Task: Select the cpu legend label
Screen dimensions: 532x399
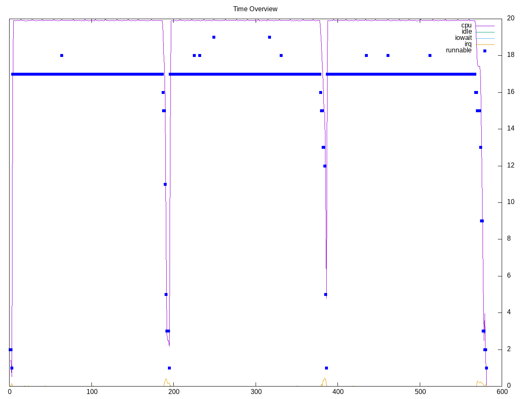Action: tap(466, 25)
